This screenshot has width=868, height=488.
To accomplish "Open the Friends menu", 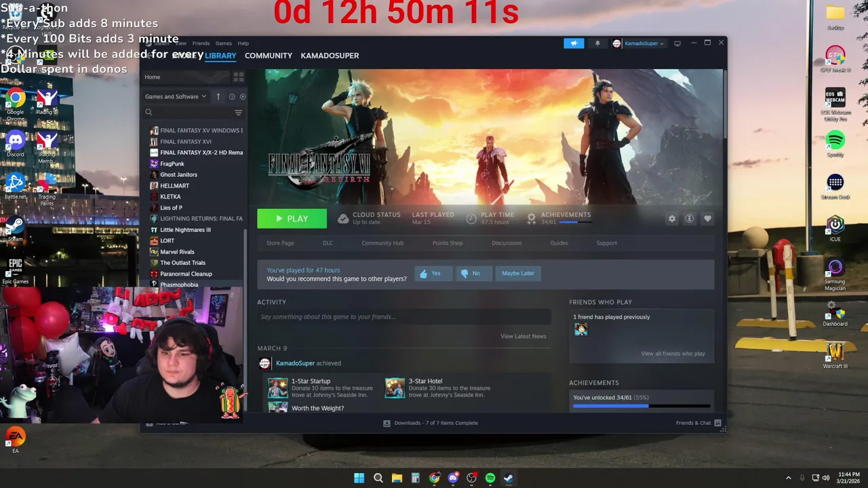I will (201, 43).
